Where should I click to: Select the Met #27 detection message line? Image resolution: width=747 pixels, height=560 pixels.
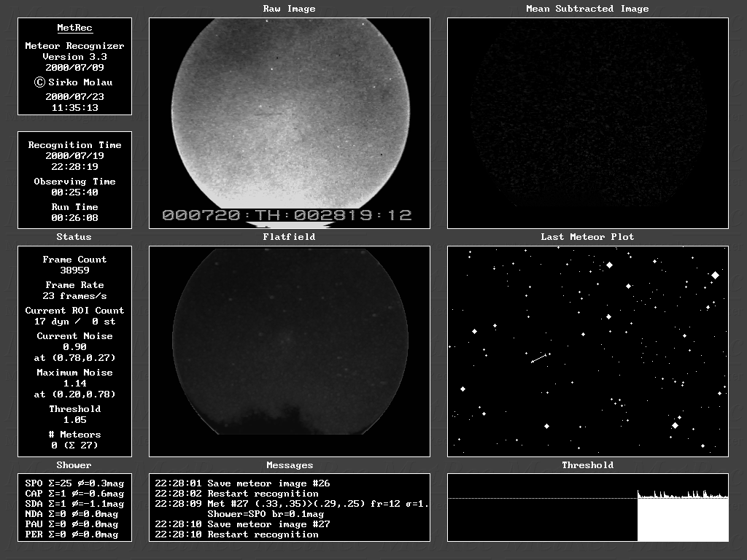point(290,504)
